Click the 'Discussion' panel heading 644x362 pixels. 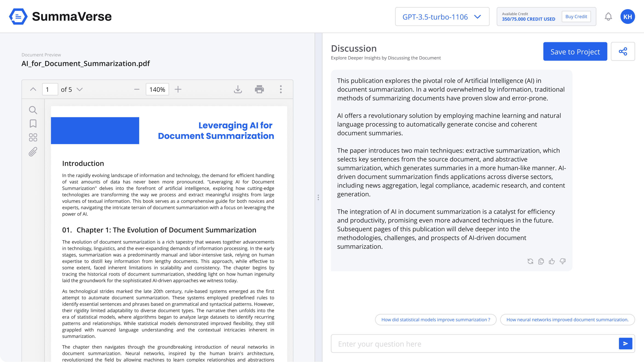pos(354,48)
